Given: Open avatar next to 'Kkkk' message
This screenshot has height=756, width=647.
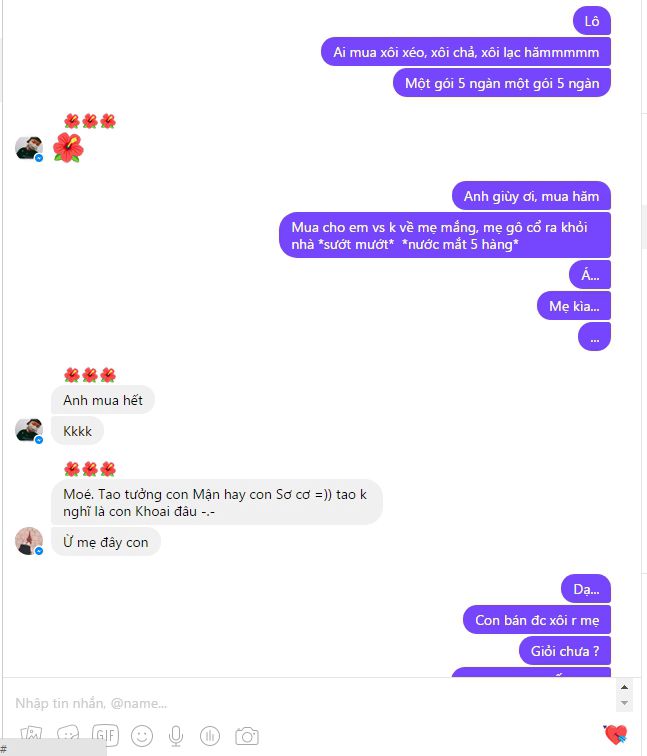Looking at the screenshot, I should (x=29, y=430).
